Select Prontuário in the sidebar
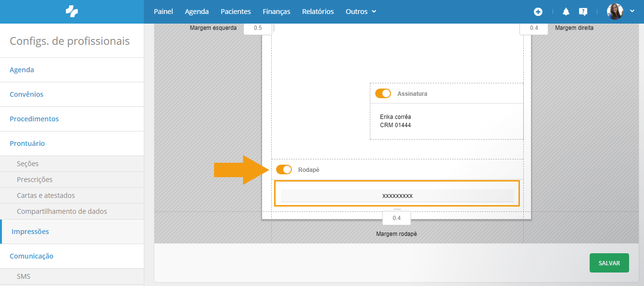This screenshot has width=644, height=286. click(x=72, y=143)
